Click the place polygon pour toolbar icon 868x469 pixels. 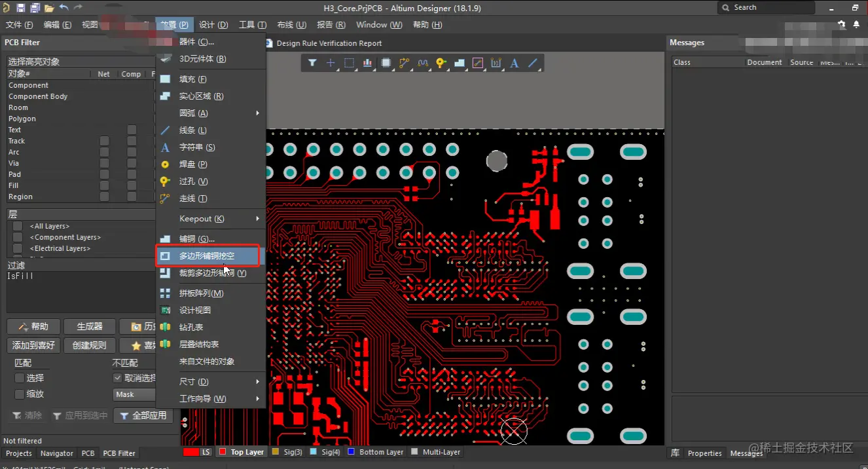tap(459, 63)
